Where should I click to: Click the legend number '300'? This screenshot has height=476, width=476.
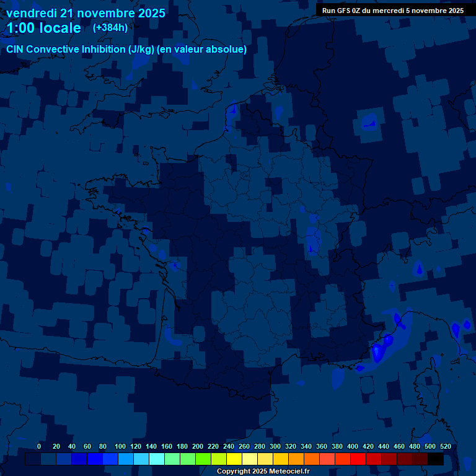(275, 446)
